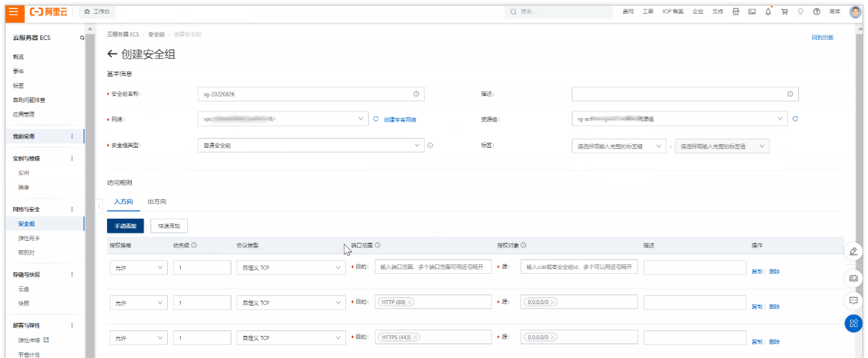Collapse the sidebar with the handle arrow

click(x=99, y=206)
